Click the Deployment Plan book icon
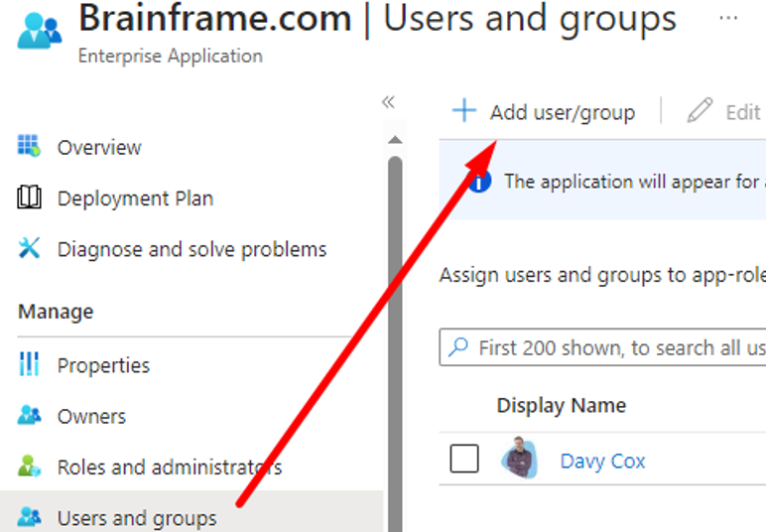The height and width of the screenshot is (532, 766). pyautogui.click(x=29, y=199)
